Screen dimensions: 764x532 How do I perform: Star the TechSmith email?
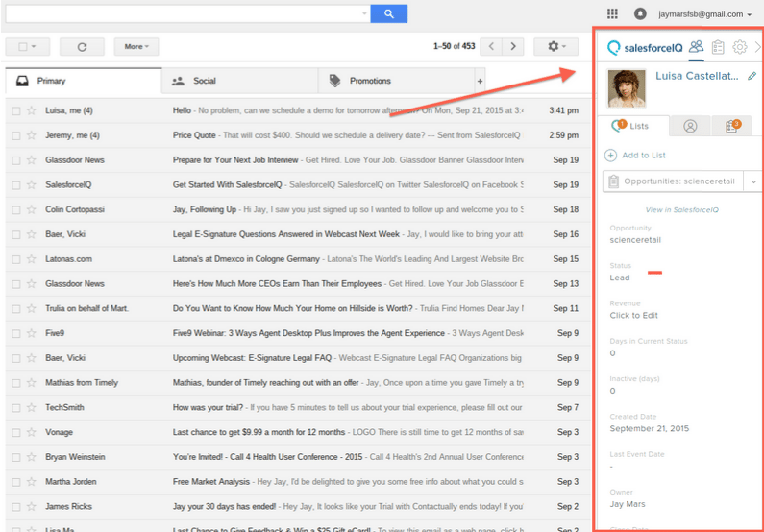tap(32, 407)
